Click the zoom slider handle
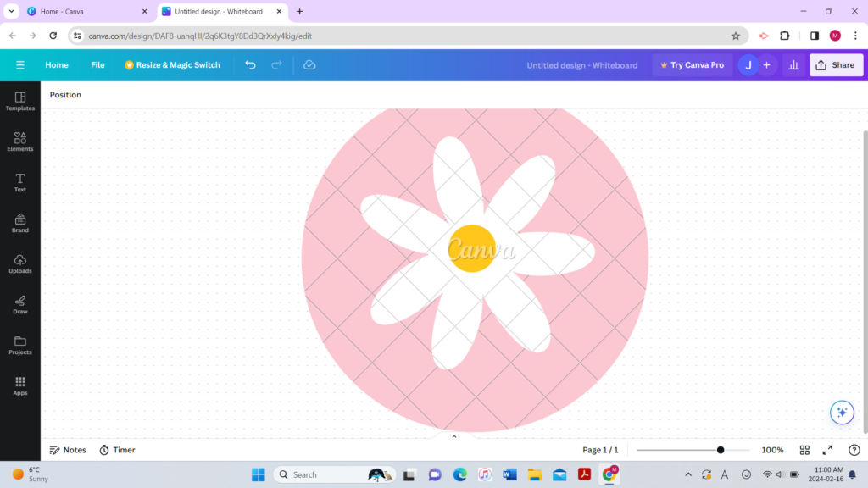The width and height of the screenshot is (868, 488). click(721, 450)
